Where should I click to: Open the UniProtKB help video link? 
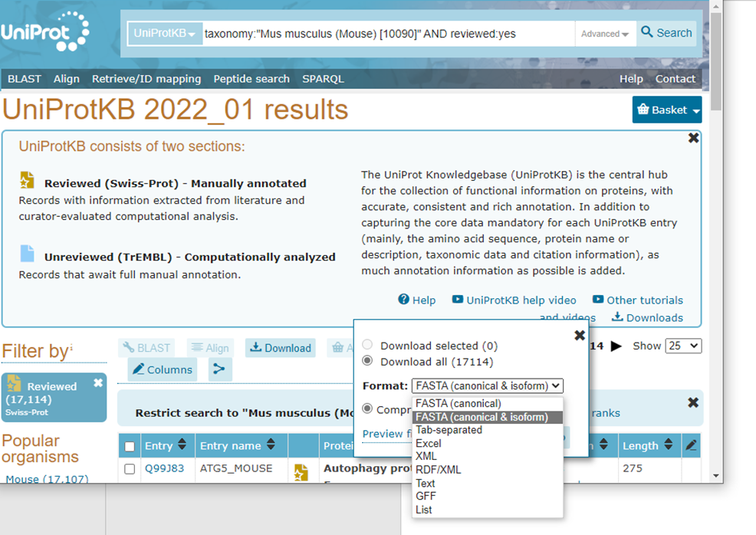[x=514, y=300]
